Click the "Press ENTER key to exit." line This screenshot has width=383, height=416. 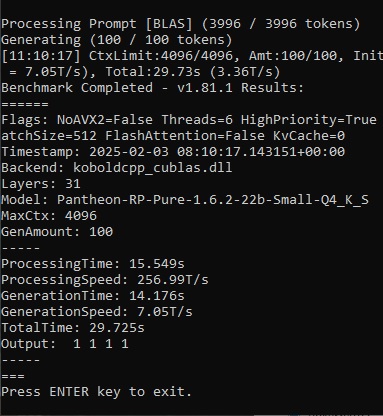[x=96, y=392]
